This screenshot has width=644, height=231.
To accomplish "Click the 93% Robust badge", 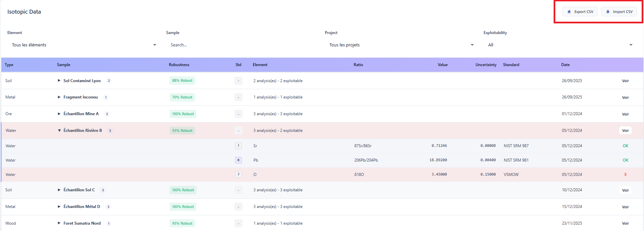I will [x=182, y=131].
